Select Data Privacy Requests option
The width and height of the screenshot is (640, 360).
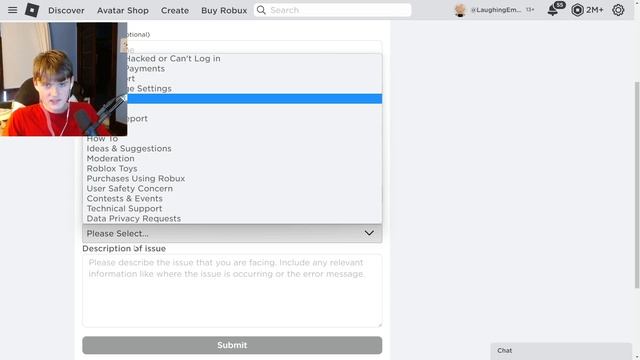click(x=232, y=218)
